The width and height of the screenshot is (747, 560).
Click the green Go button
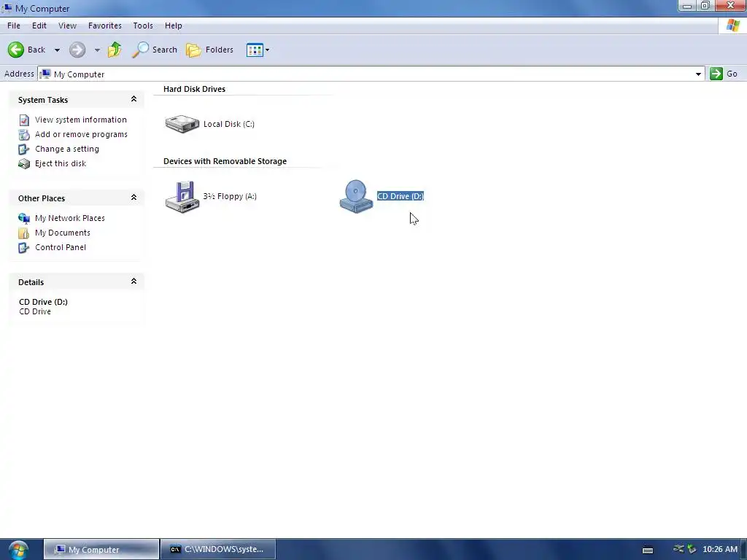pos(724,74)
